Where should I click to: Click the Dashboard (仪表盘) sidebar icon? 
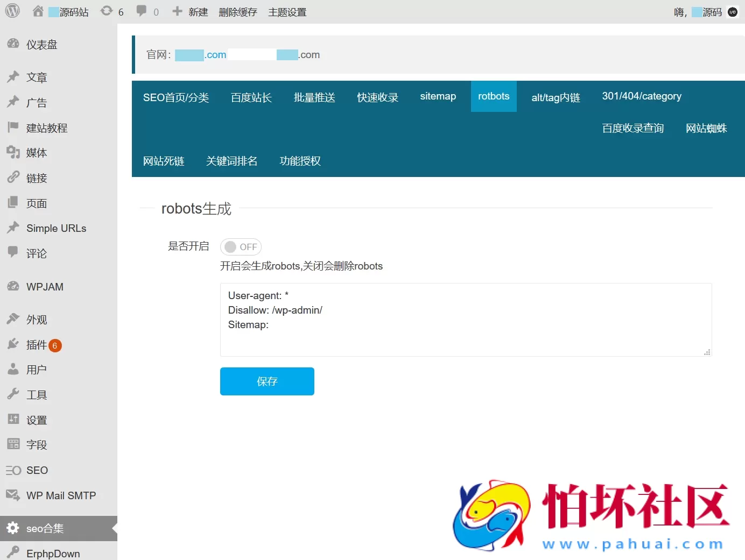click(x=13, y=44)
